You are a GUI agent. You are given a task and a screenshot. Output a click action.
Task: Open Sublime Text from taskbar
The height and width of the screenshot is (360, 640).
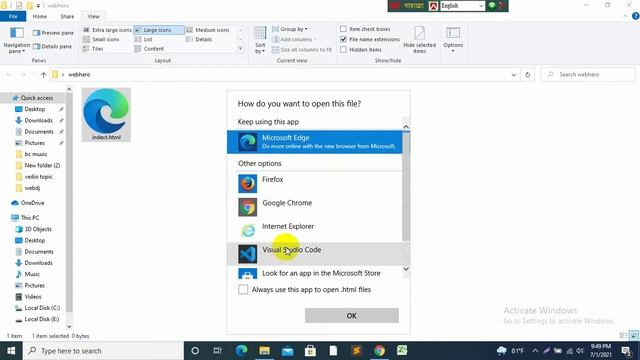pyautogui.click(x=356, y=351)
